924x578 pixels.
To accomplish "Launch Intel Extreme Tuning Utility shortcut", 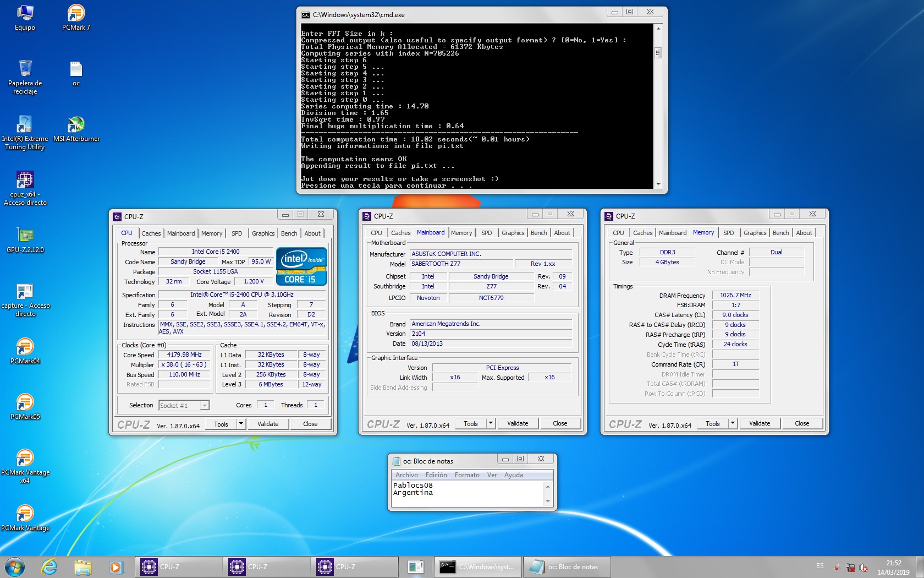I will pyautogui.click(x=25, y=133).
